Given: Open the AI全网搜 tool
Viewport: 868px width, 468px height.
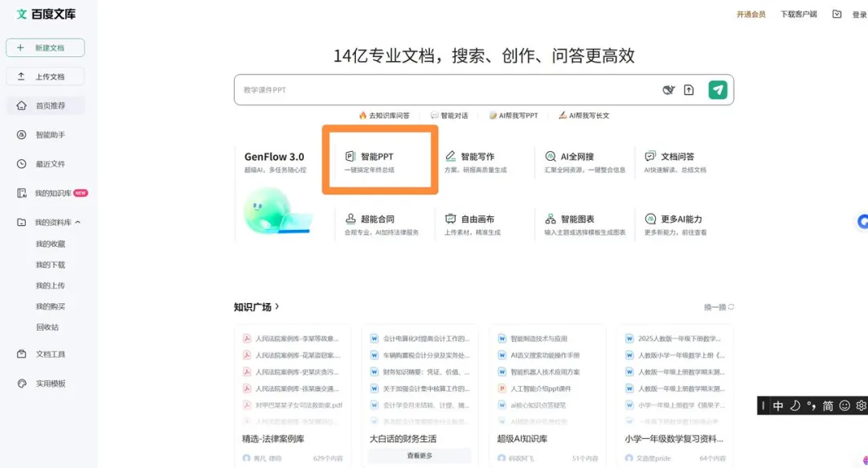Looking at the screenshot, I should click(584, 162).
